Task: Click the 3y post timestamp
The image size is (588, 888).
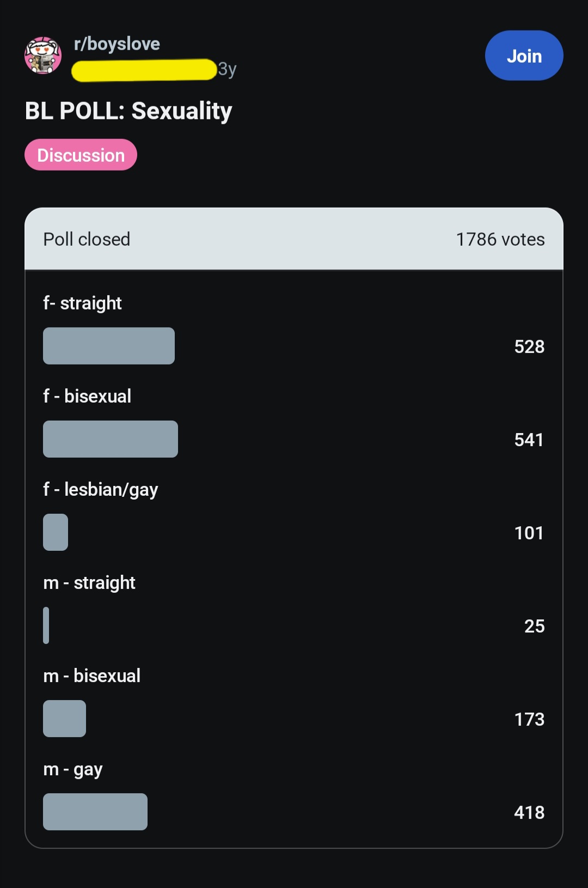Action: click(227, 69)
